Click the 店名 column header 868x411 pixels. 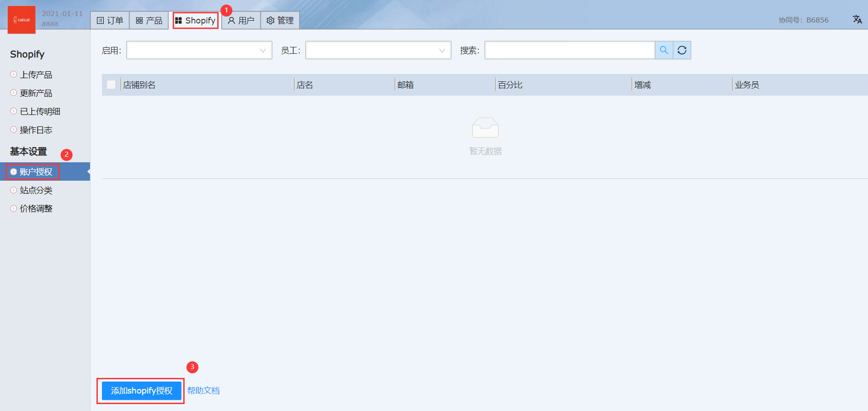[305, 85]
